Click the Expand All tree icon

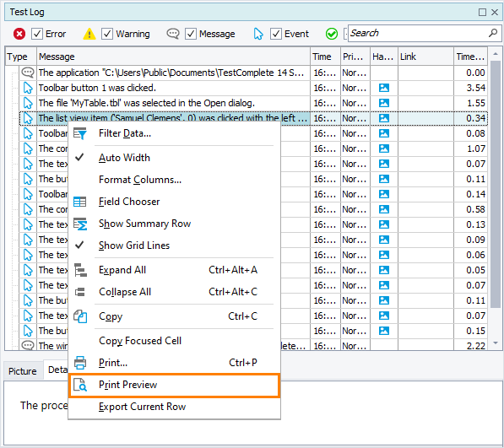pos(80,270)
